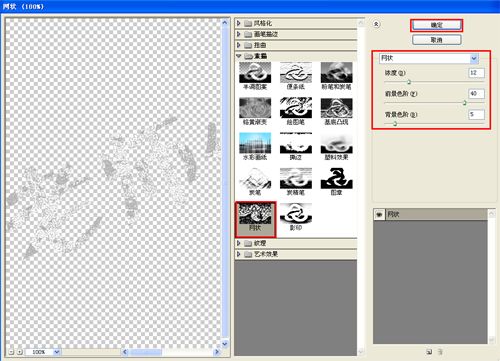The height and width of the screenshot is (361, 500).
Task: Collapse filter thumbnails with the chevron button
Action: coord(376,24)
